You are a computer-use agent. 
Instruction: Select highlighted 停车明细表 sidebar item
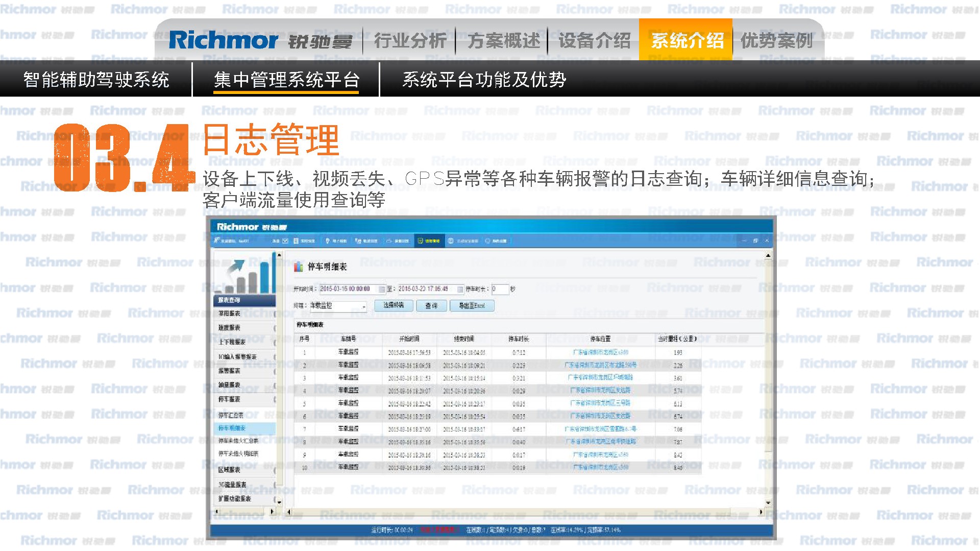[244, 428]
